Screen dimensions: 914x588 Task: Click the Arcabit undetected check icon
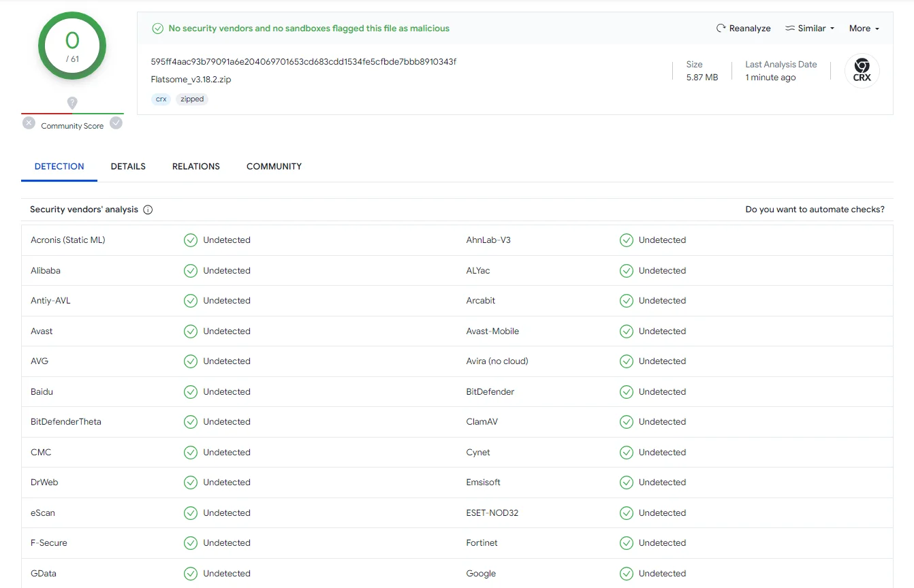(x=627, y=301)
